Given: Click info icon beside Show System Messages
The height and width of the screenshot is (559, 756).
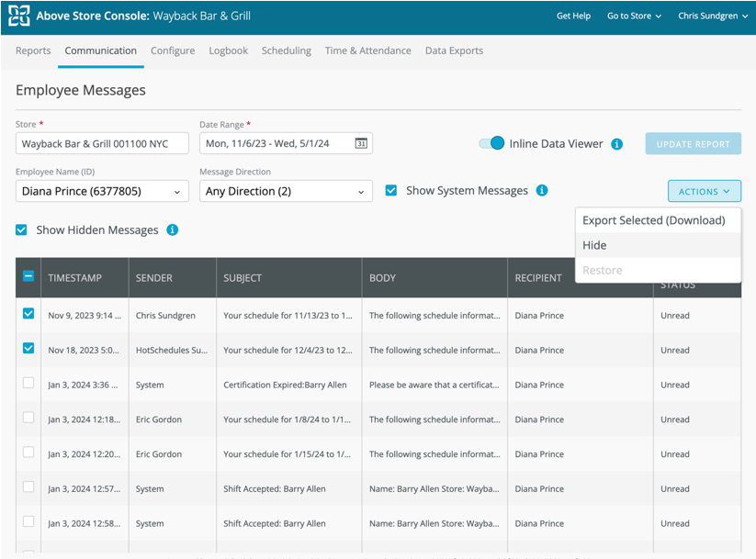Looking at the screenshot, I should [x=542, y=190].
